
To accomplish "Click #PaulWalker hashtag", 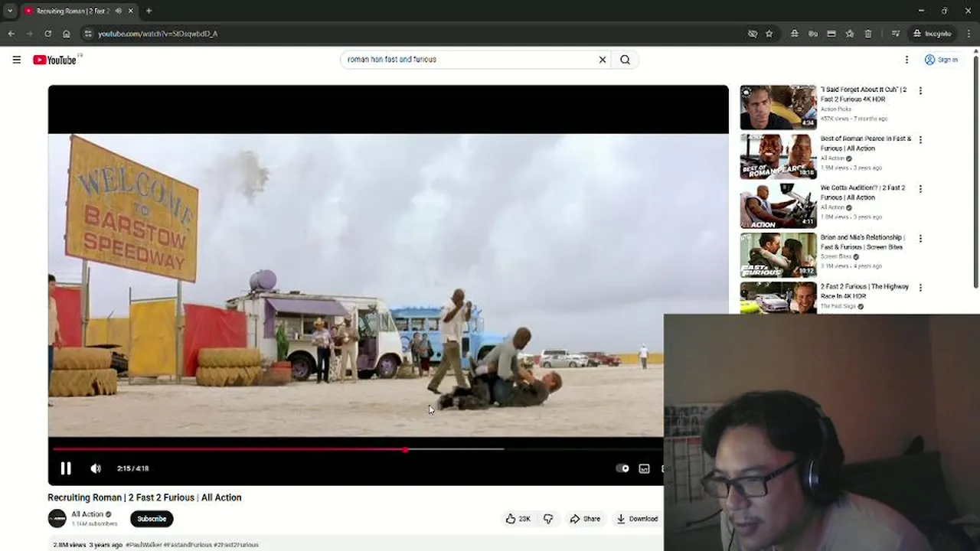I will tap(143, 545).
